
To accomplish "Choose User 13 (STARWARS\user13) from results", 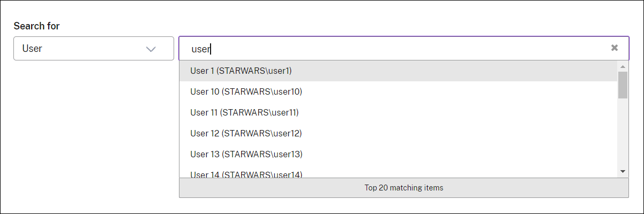I will pyautogui.click(x=246, y=154).
